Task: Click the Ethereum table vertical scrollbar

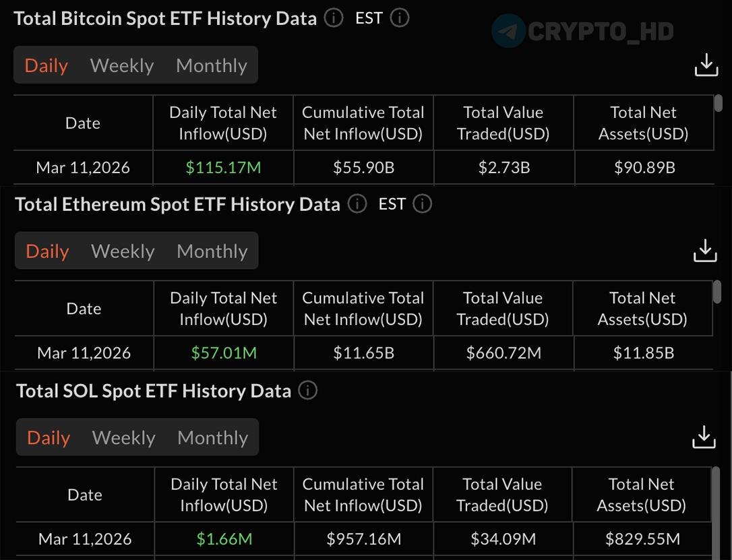Action: pyautogui.click(x=718, y=291)
